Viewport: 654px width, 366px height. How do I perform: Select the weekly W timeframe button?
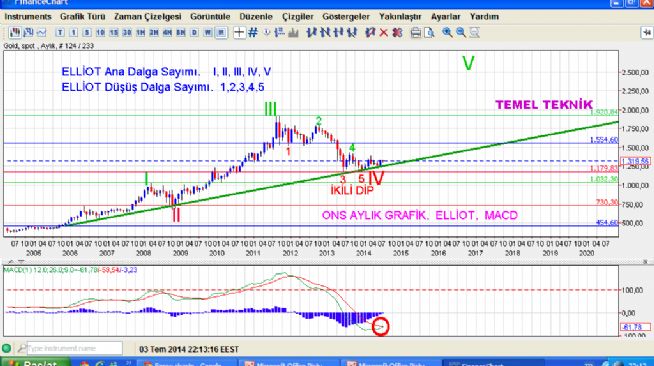208,33
